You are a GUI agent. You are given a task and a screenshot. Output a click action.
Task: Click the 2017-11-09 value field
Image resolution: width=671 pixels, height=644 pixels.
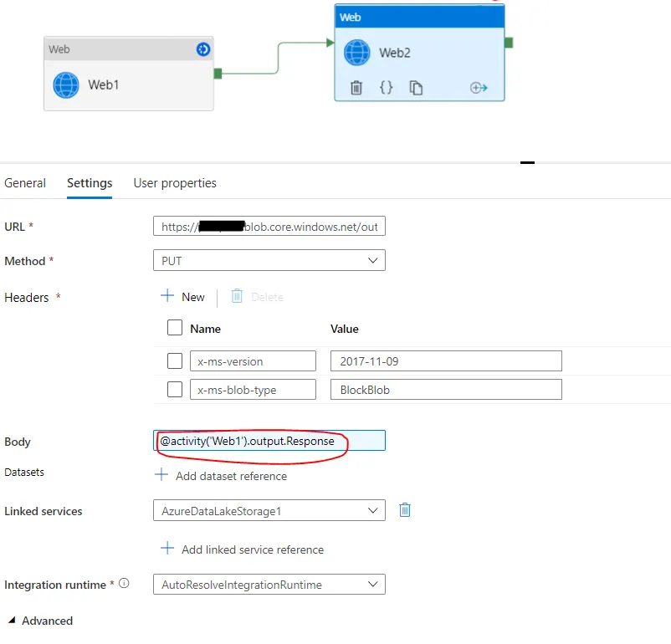(446, 361)
